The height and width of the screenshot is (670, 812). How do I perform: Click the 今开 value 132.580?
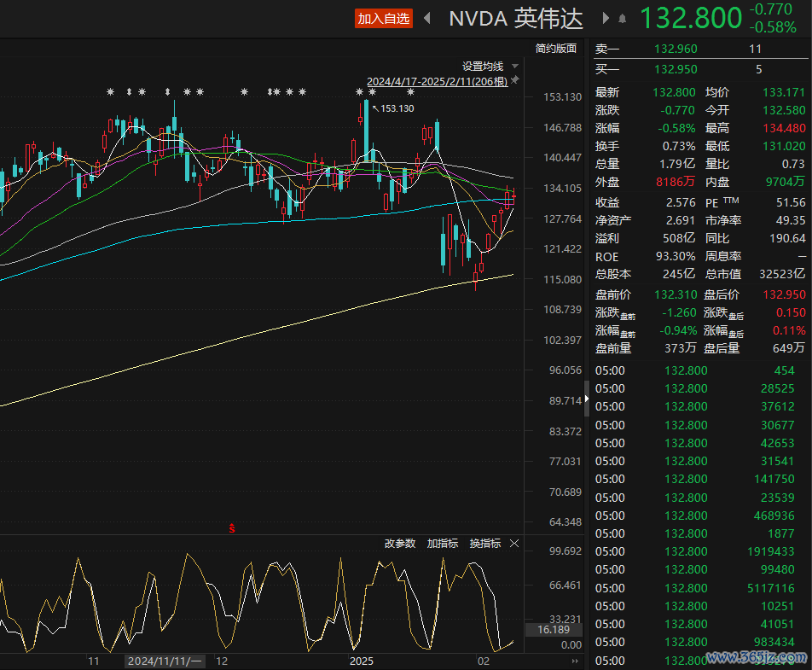click(x=784, y=110)
